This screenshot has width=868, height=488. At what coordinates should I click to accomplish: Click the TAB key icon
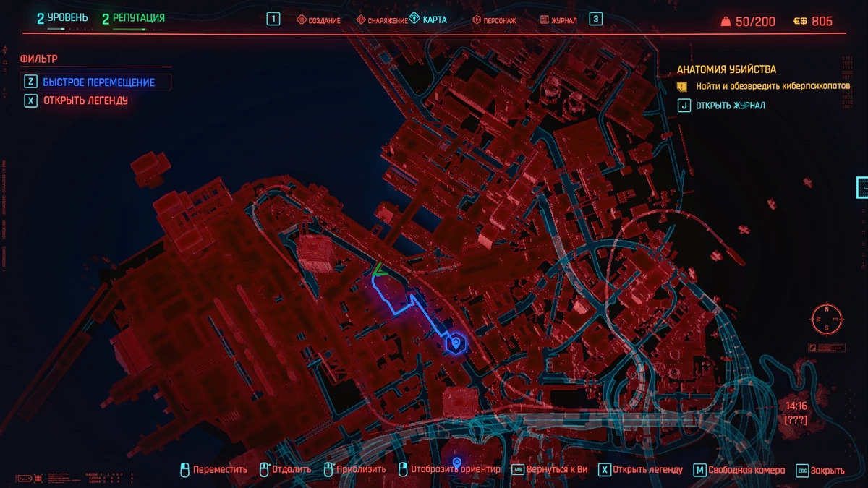pyautogui.click(x=518, y=470)
